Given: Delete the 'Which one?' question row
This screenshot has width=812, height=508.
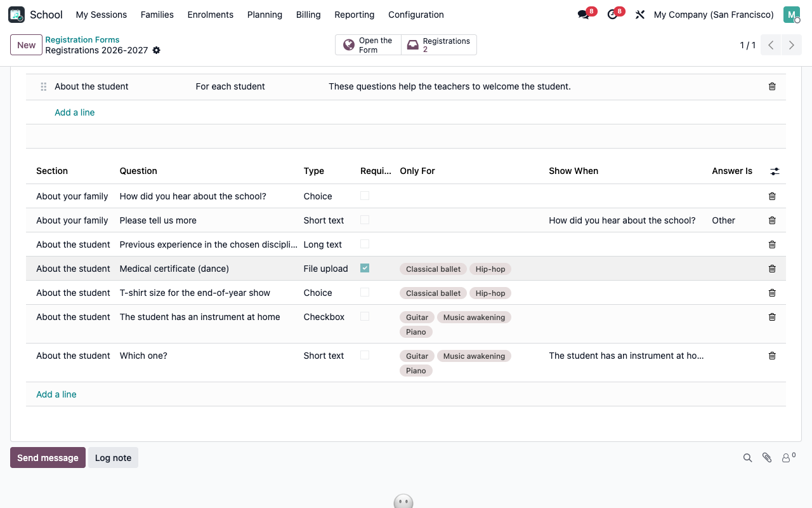Looking at the screenshot, I should [772, 356].
